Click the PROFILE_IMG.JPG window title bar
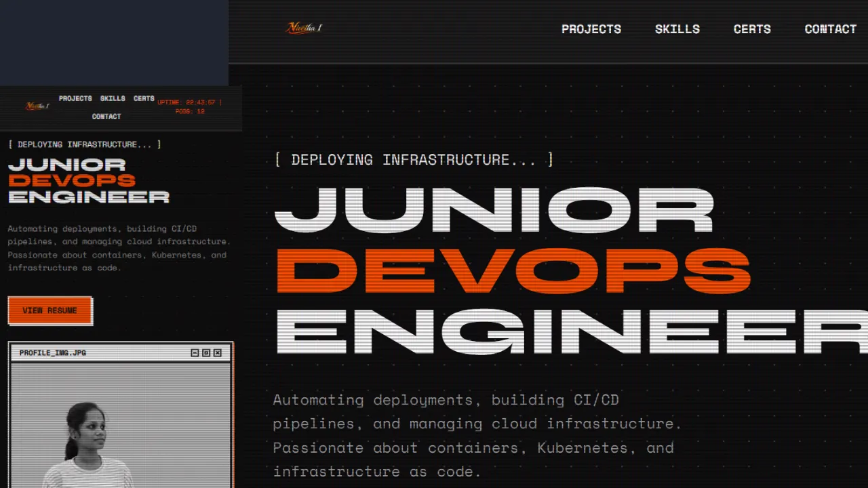Screen dimensions: 868x488 tap(102, 353)
